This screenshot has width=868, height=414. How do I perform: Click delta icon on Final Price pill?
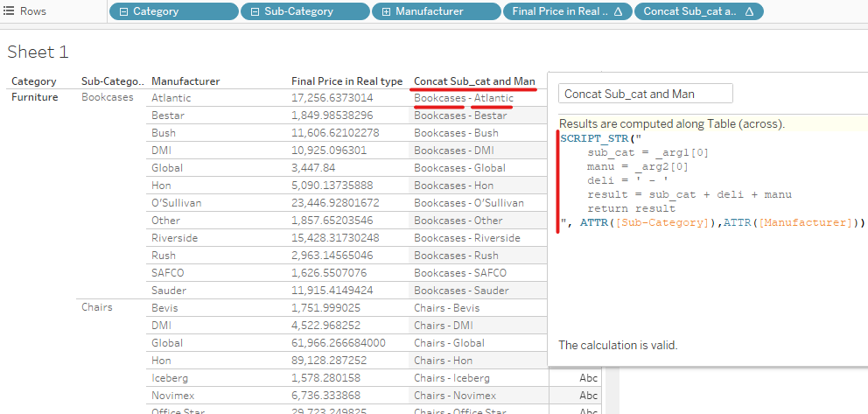(618, 11)
